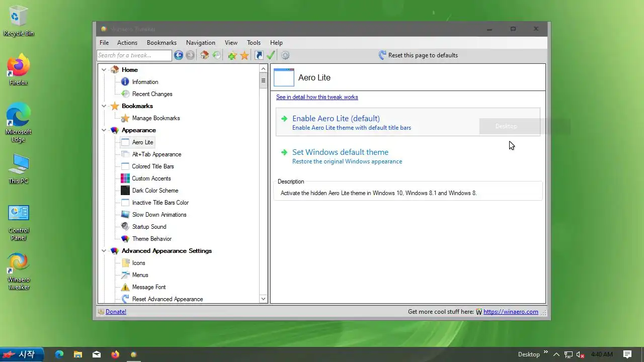Select Menus tree item
Screen dimensions: 644x362
[140, 275]
